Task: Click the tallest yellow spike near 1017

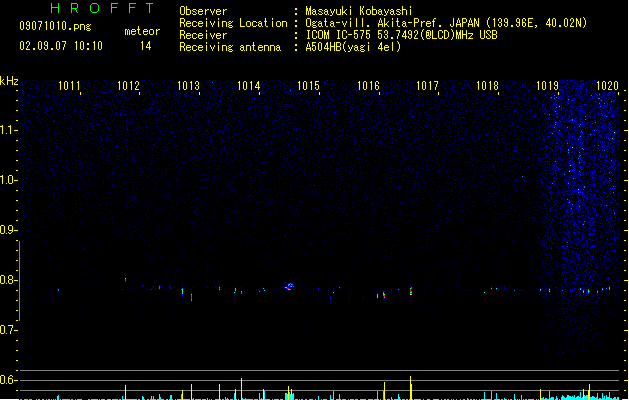Action: [410, 388]
